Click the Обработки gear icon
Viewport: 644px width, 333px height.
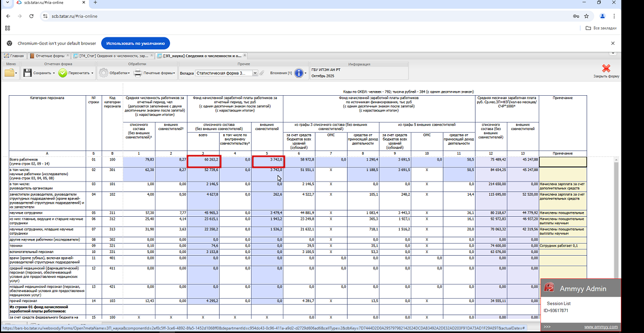[103, 73]
